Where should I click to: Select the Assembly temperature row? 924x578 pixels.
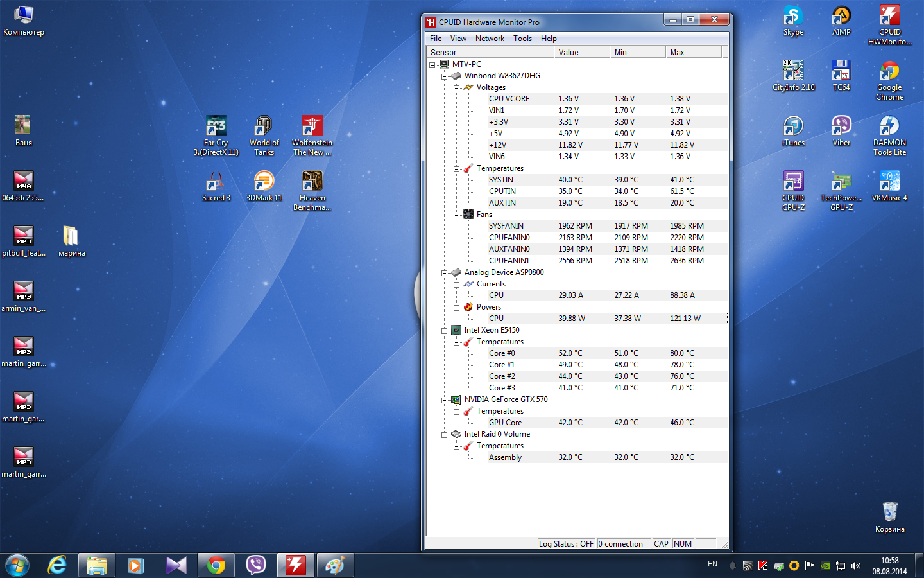[608, 457]
